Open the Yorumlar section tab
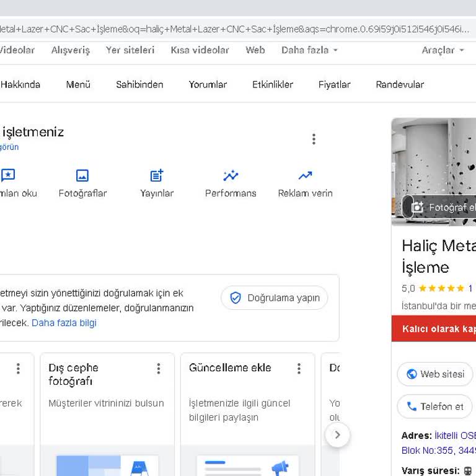The height and width of the screenshot is (476, 476). 208,84
